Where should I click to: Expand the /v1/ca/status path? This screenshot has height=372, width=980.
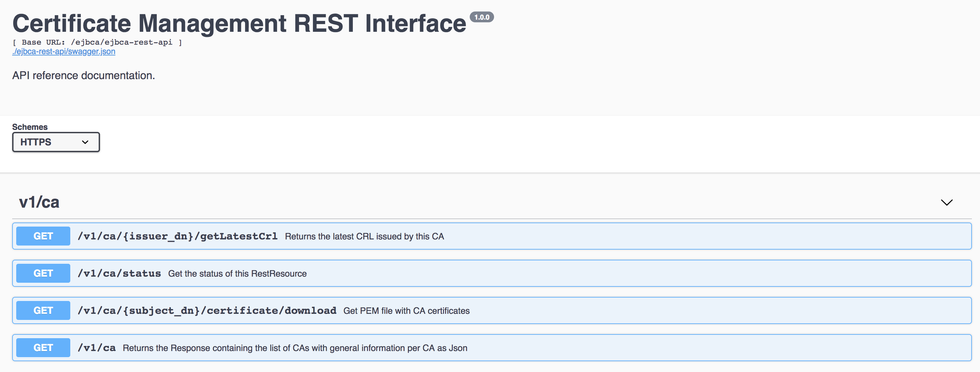119,273
